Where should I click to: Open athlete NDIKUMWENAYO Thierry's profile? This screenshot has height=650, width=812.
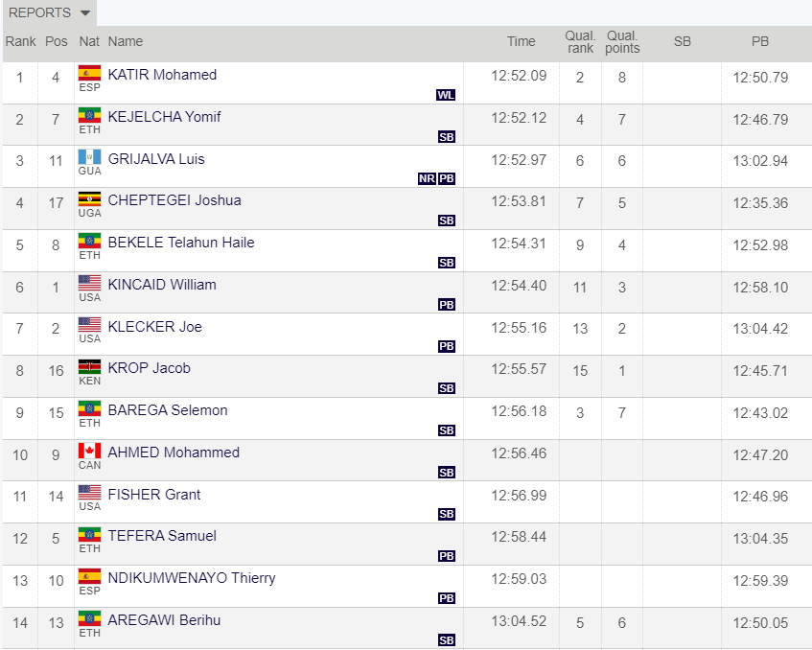[x=192, y=578]
